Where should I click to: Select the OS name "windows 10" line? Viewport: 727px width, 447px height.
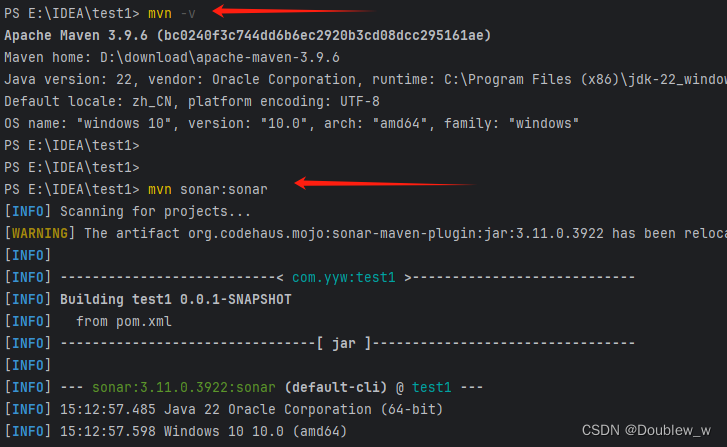pyautogui.click(x=292, y=123)
